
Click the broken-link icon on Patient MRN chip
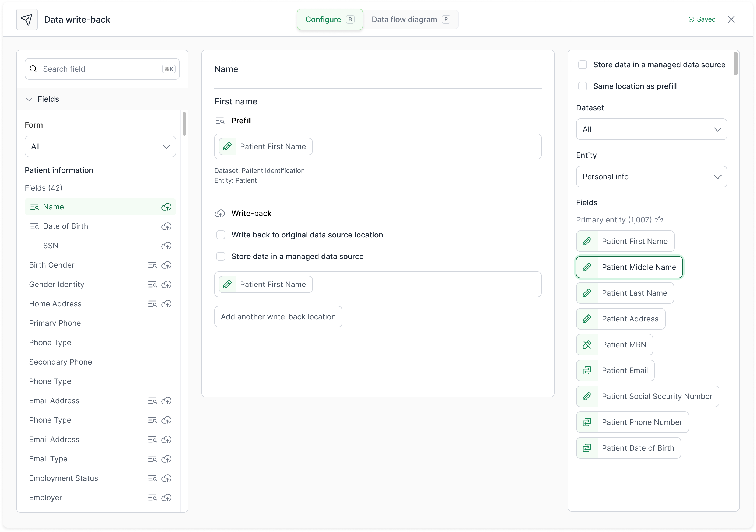(587, 344)
